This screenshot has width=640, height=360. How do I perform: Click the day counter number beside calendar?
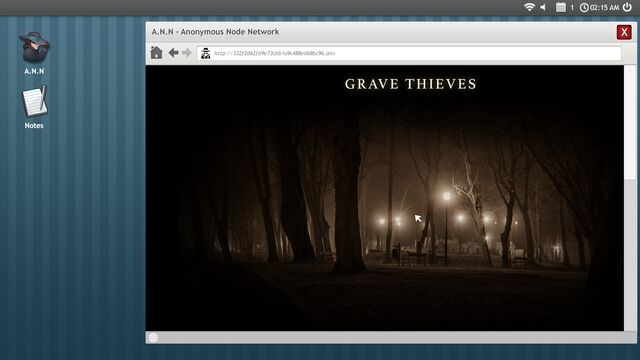pyautogui.click(x=572, y=7)
